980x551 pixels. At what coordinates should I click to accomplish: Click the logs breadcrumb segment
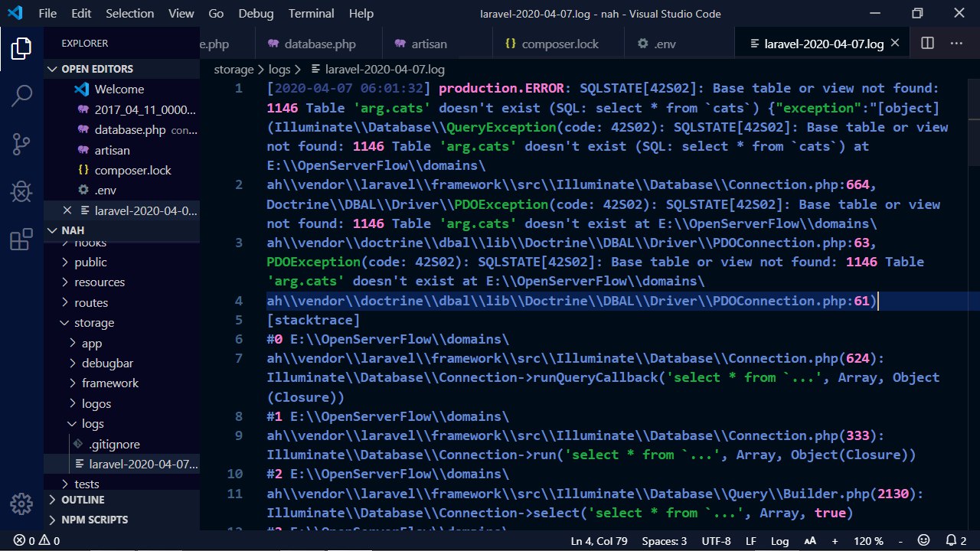(x=279, y=69)
